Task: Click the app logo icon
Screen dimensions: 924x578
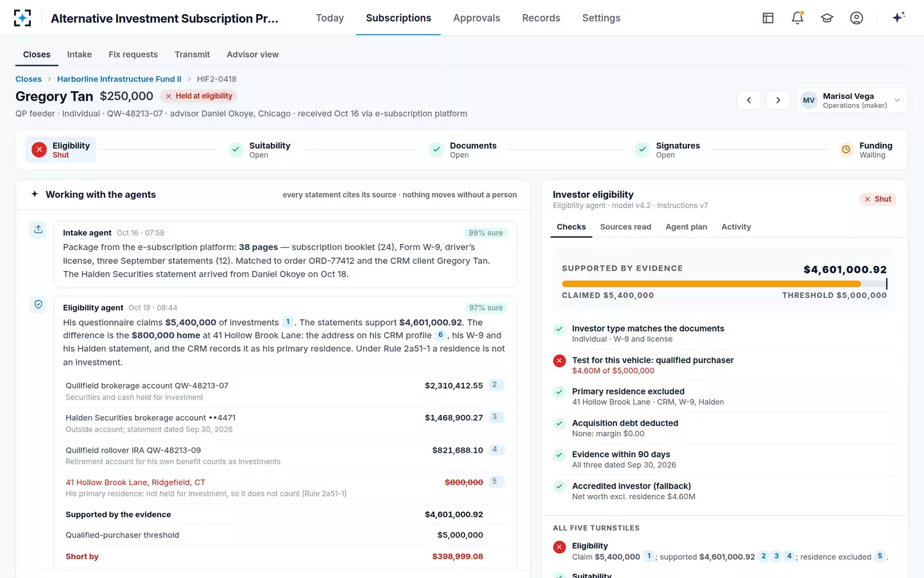Action: click(x=22, y=18)
